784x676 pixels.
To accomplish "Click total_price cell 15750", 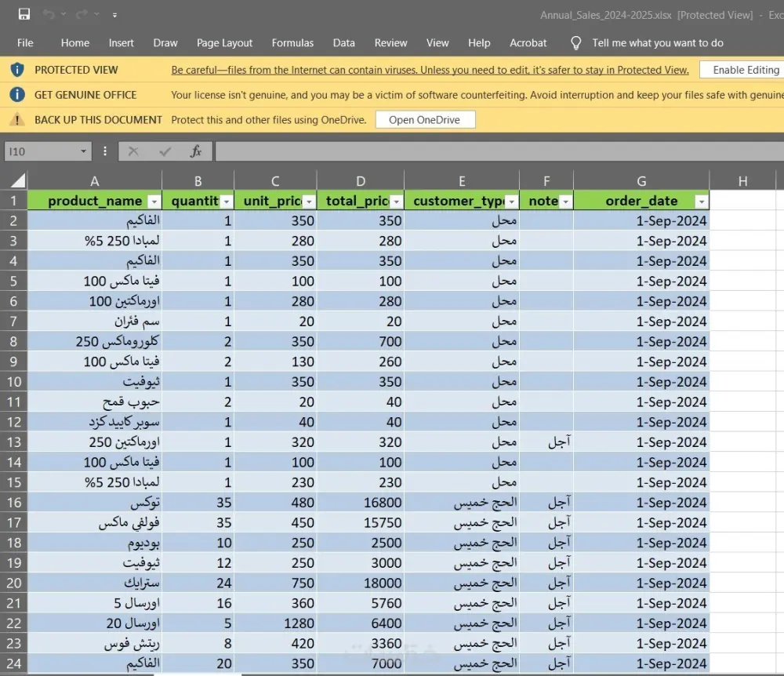I will (x=361, y=522).
